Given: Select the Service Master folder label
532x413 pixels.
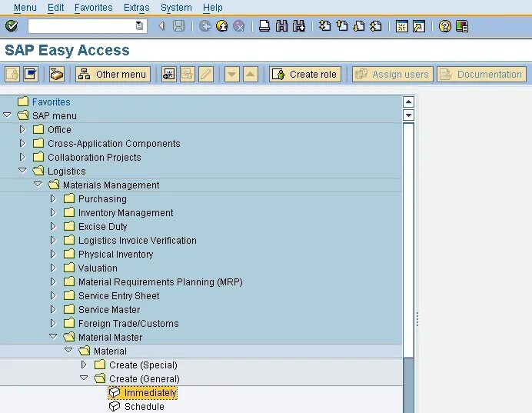Looking at the screenshot, I should [109, 309].
